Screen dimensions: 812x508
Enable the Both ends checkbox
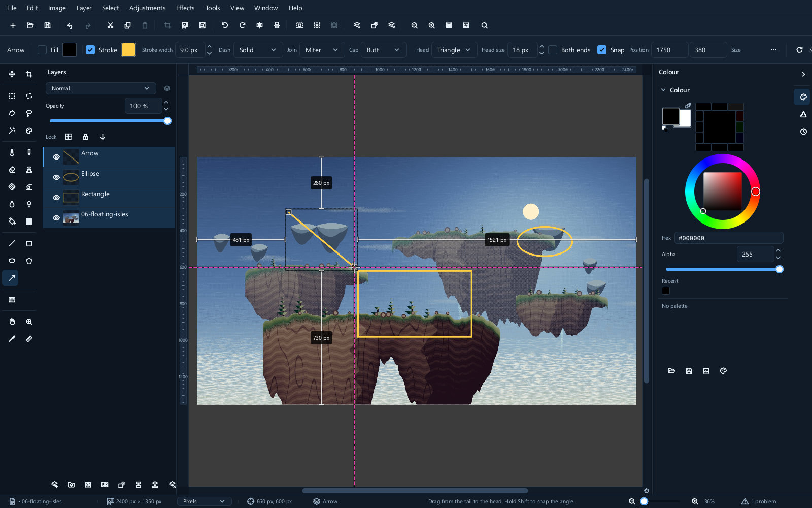(553, 50)
